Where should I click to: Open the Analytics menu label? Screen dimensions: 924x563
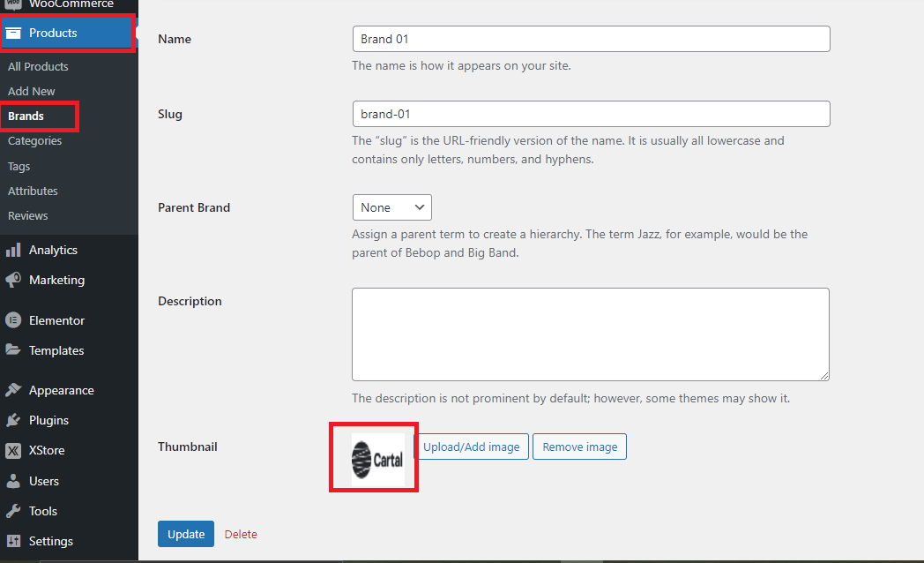(53, 250)
